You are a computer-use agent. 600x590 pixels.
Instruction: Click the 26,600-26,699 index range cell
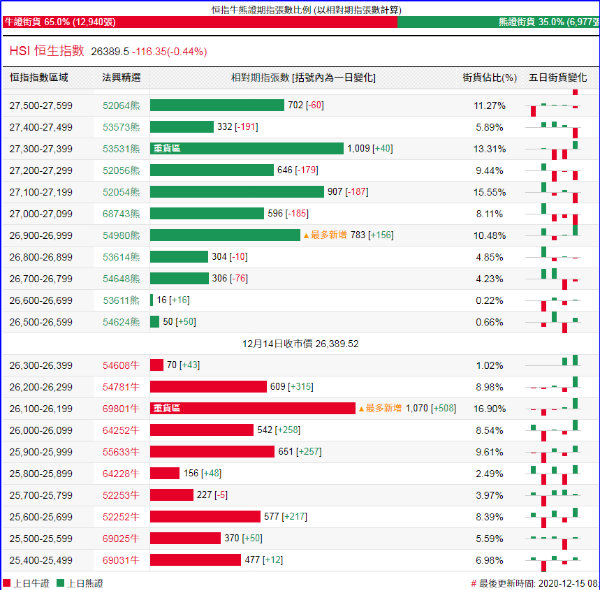pyautogui.click(x=41, y=300)
